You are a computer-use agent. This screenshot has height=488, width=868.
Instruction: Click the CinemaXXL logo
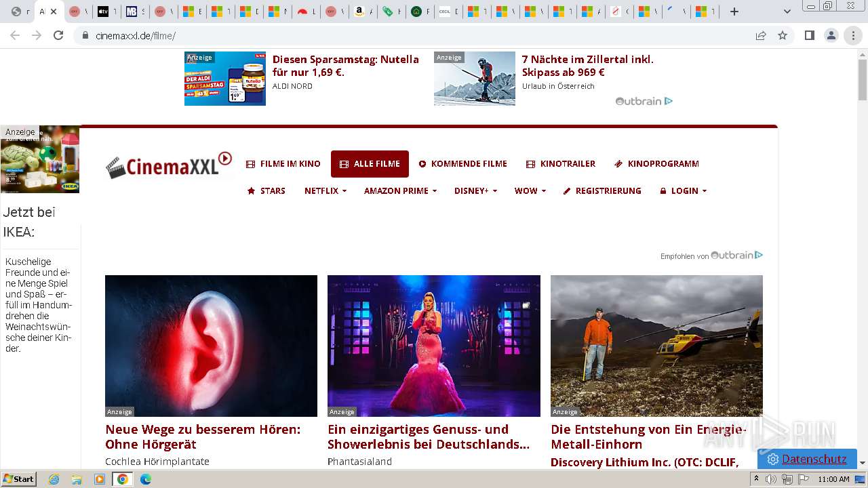click(x=169, y=165)
